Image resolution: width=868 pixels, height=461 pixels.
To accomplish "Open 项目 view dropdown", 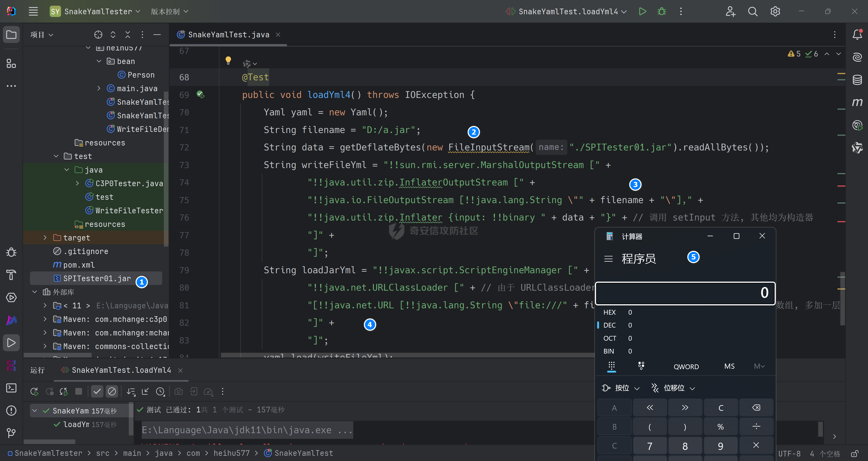I will point(42,35).
